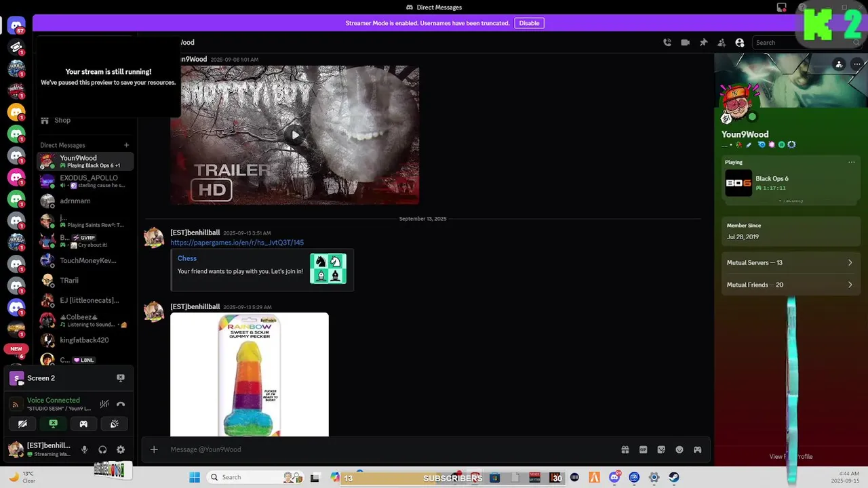This screenshot has height=488, width=868.
Task: Hide the user profile panel
Action: click(x=740, y=42)
